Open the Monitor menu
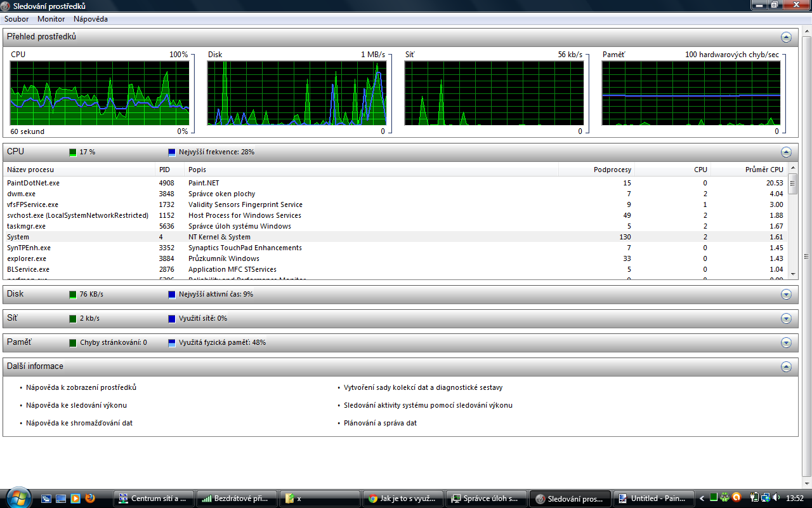Screen dimensions: 812x508 [x=51, y=19]
